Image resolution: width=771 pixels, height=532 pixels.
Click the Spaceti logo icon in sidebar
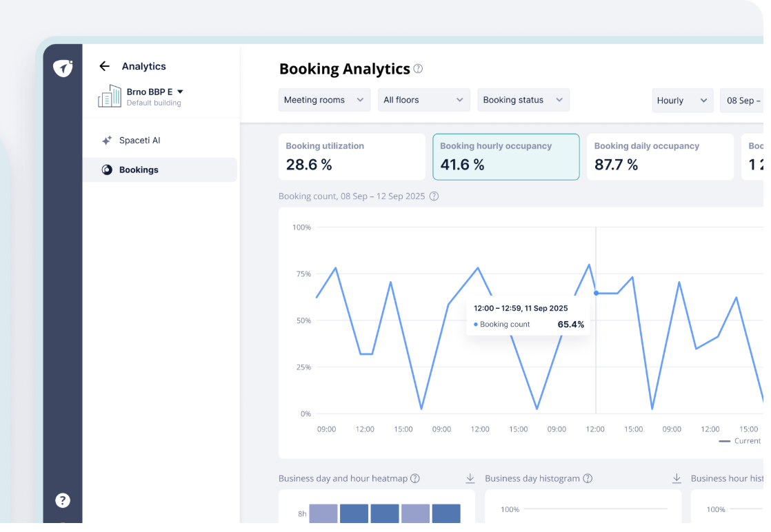[63, 68]
